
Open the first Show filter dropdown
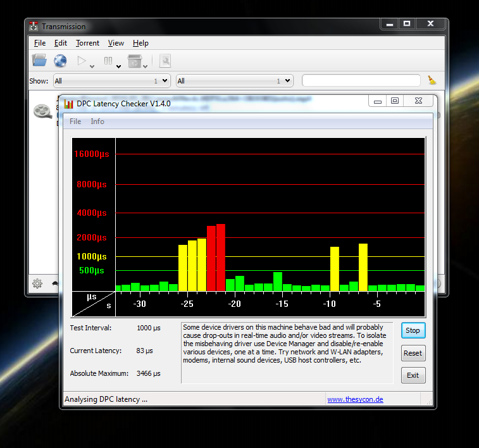pos(112,81)
